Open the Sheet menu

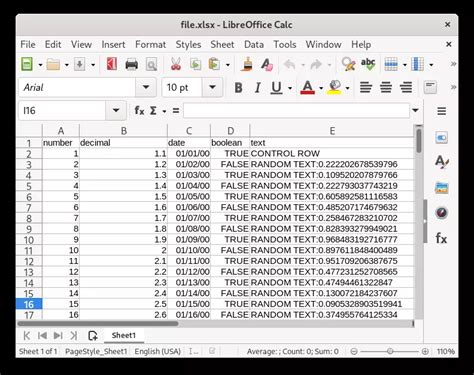click(222, 44)
